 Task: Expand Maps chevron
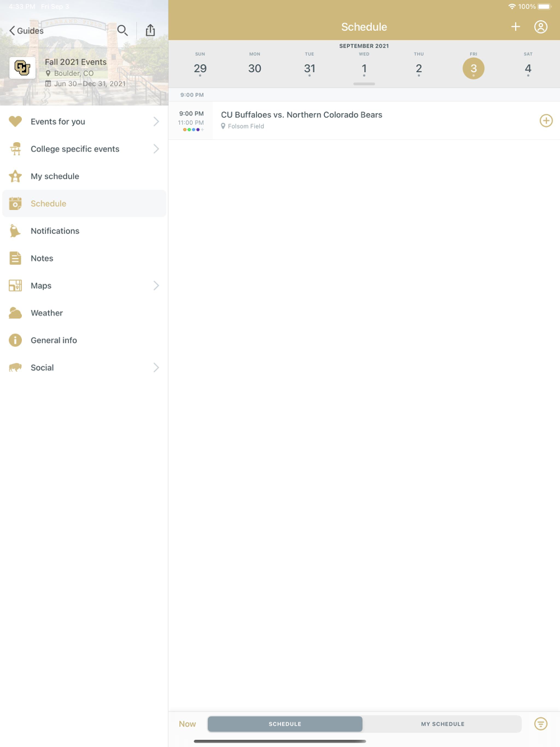156,286
